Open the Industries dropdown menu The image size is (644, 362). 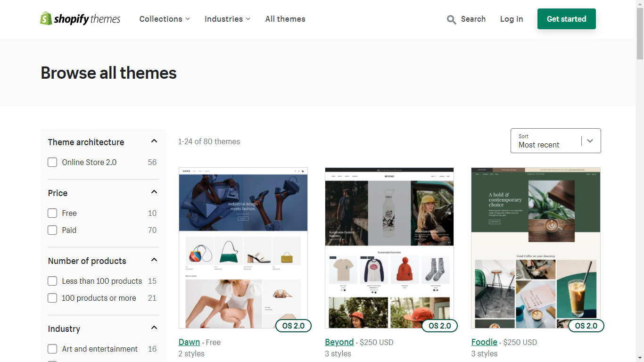tap(227, 19)
